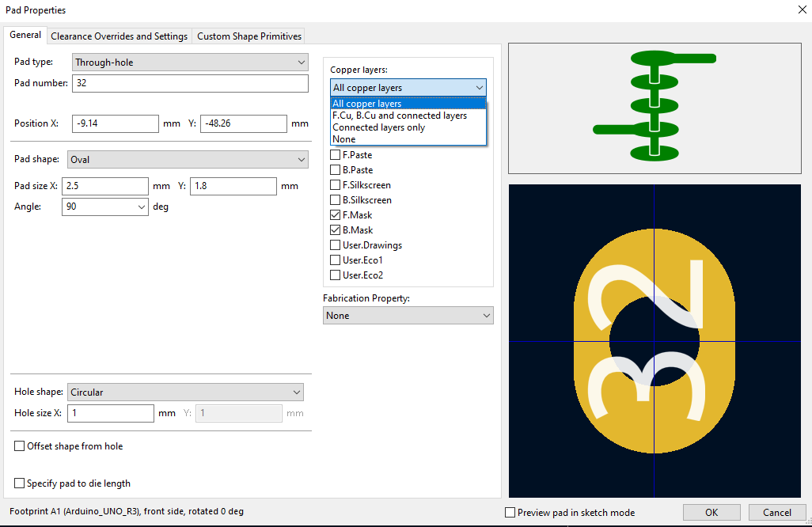
Task: Enable the F.Paste layer checkbox
Action: (x=335, y=155)
